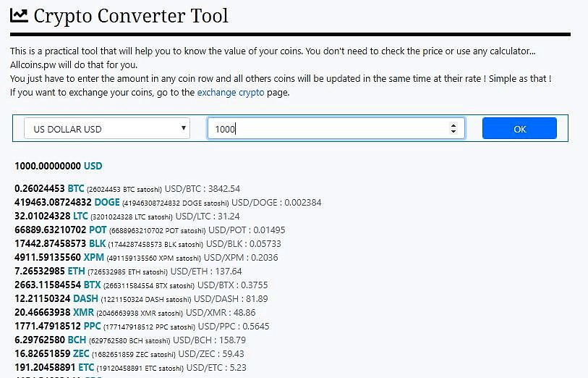Click the 191.20458891 ETC amount
588x378 pixels.
[x=45, y=367]
